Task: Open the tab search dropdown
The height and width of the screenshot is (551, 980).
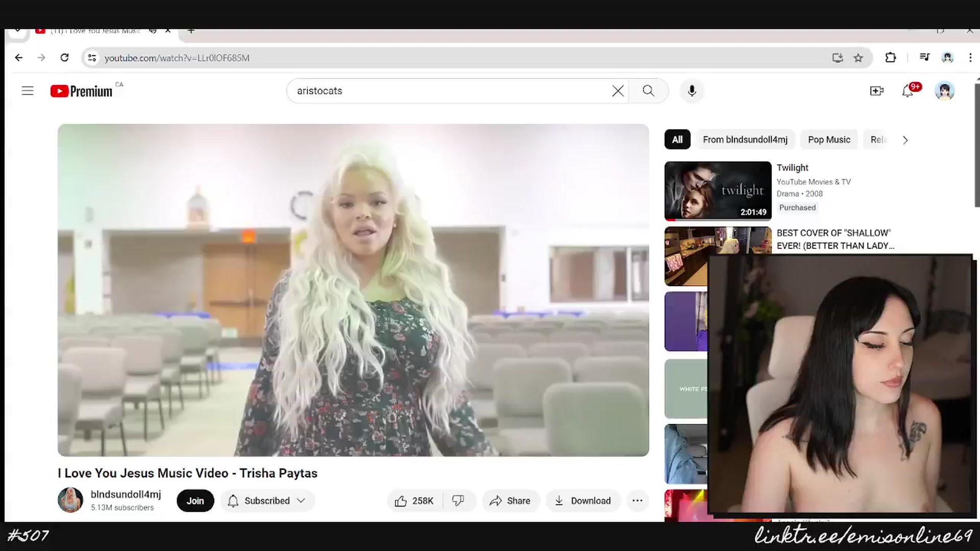Action: tap(17, 31)
